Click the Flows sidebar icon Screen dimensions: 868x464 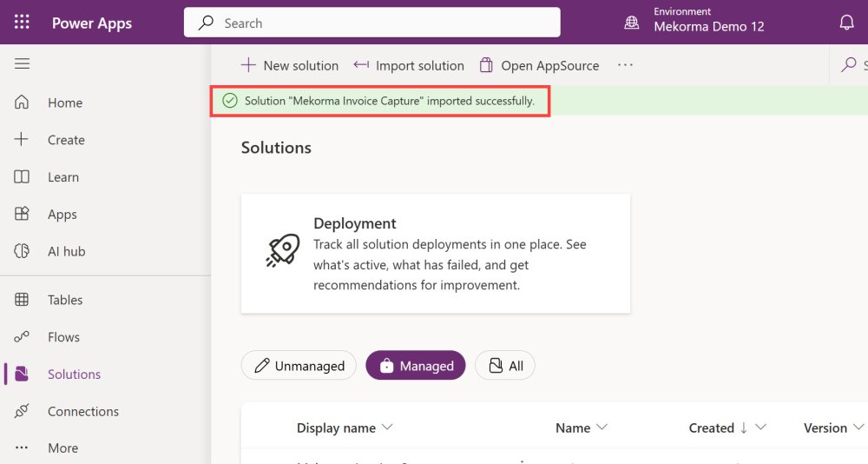(22, 337)
